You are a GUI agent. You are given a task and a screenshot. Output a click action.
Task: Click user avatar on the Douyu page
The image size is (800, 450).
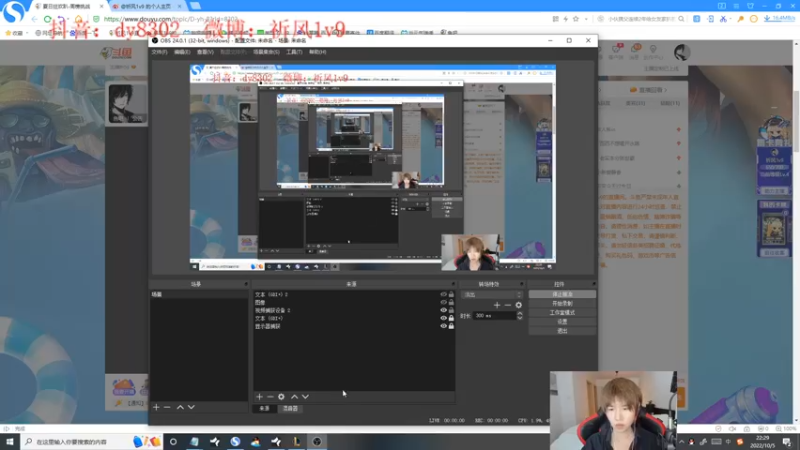[x=682, y=52]
